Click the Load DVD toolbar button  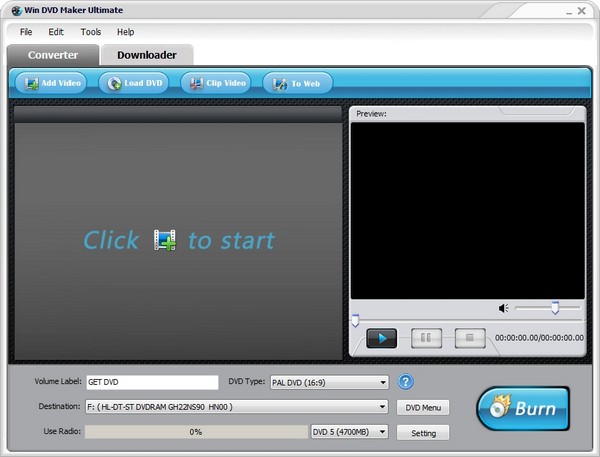point(134,83)
